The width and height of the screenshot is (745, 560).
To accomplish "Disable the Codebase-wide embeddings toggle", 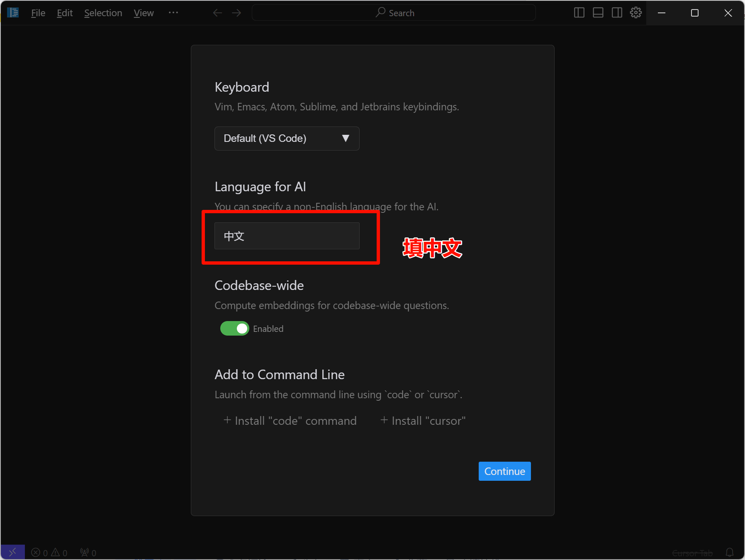I will click(x=234, y=329).
